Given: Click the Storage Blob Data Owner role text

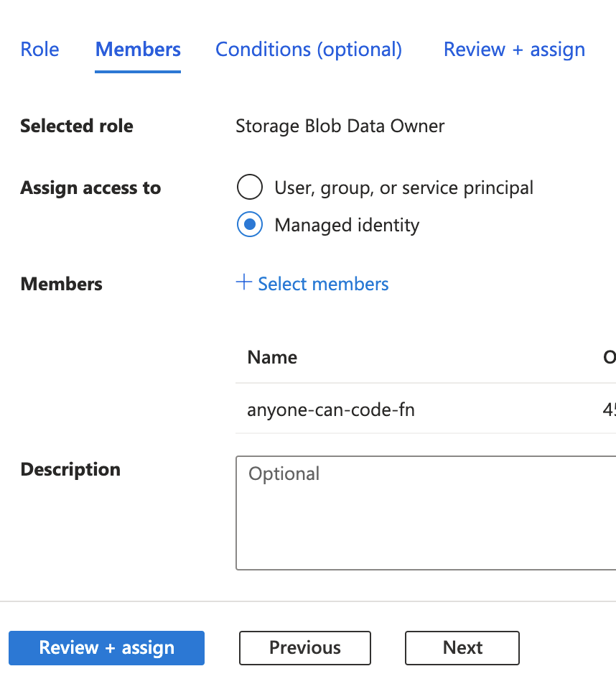Looking at the screenshot, I should (340, 126).
